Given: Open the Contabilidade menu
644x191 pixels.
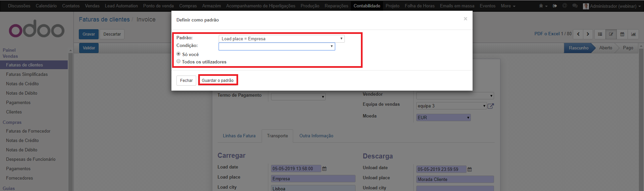Looking at the screenshot, I should pos(367,6).
